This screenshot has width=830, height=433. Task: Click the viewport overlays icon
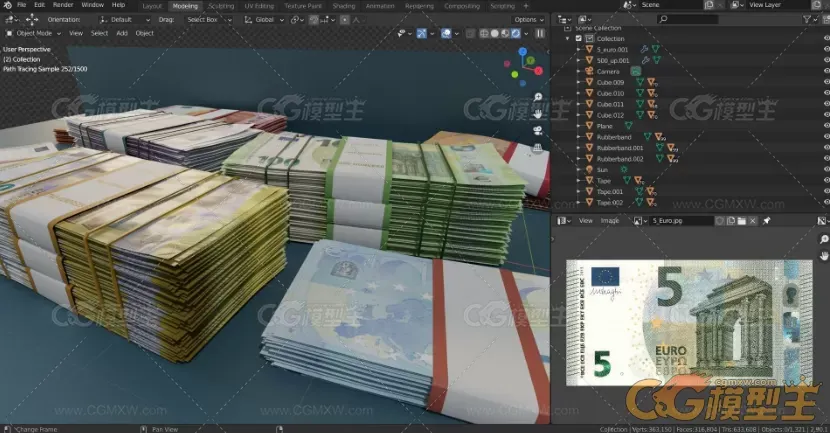tap(446, 33)
